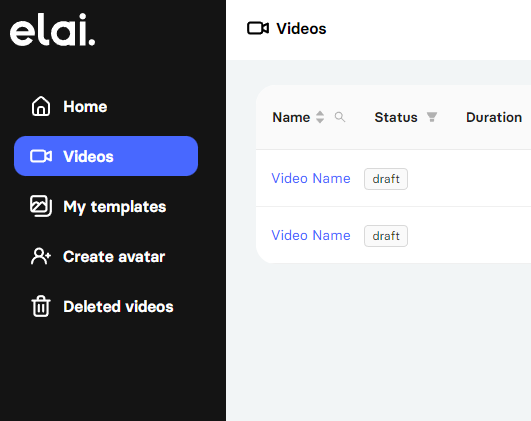Click the video camera icon in page header
Viewport: 531px width, 421px height.
[x=258, y=28]
